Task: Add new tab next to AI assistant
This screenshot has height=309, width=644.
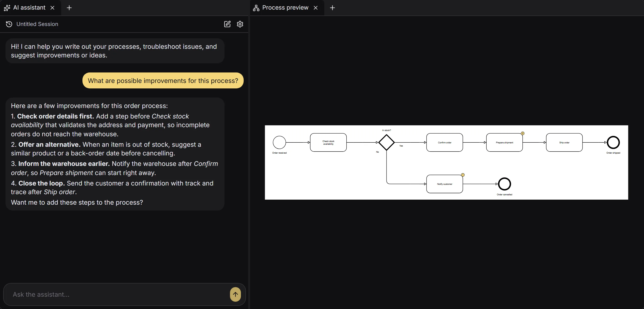Action: 69,8
